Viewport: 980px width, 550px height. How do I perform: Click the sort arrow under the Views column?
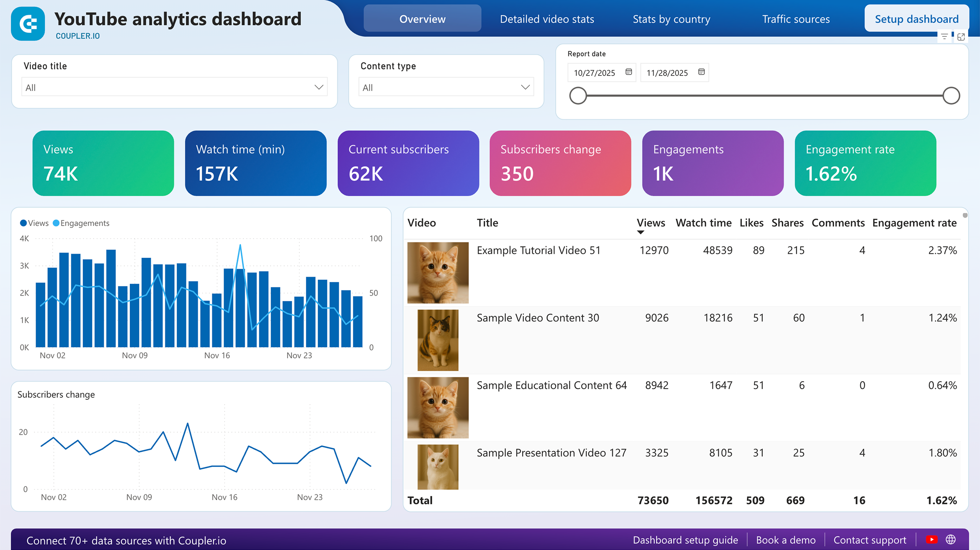(x=640, y=232)
